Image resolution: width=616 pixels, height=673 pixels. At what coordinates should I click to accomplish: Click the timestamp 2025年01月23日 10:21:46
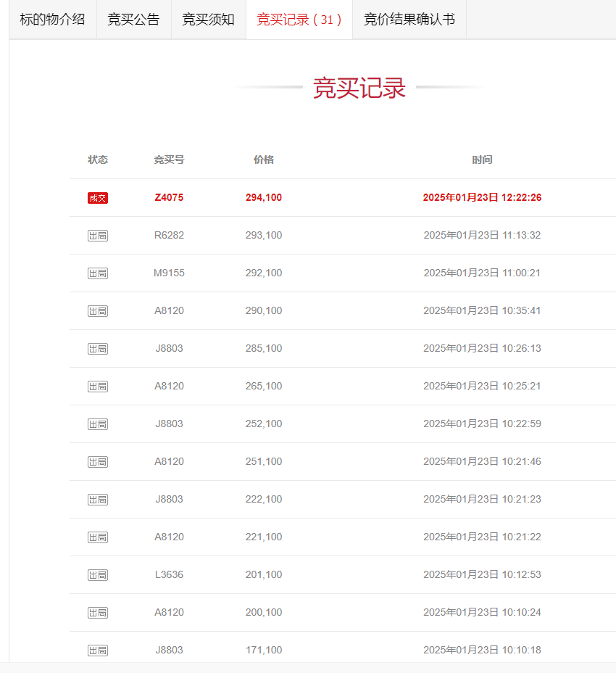tap(482, 462)
